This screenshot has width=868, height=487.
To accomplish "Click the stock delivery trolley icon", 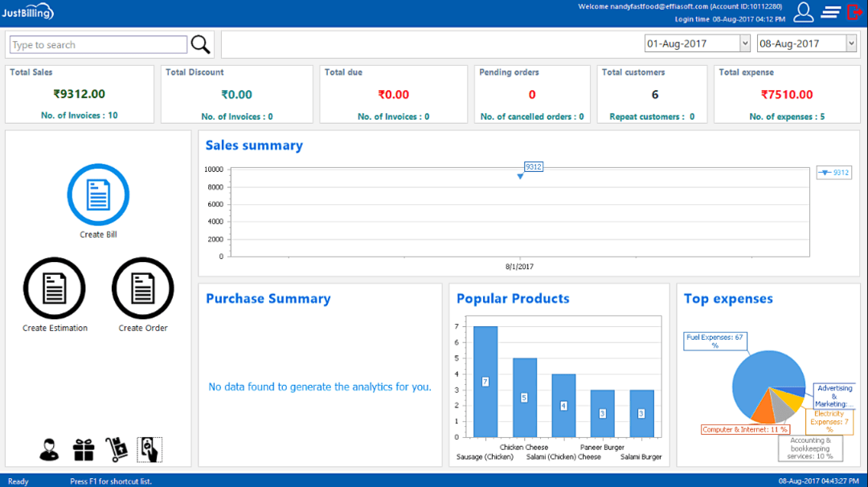I will pos(117,448).
